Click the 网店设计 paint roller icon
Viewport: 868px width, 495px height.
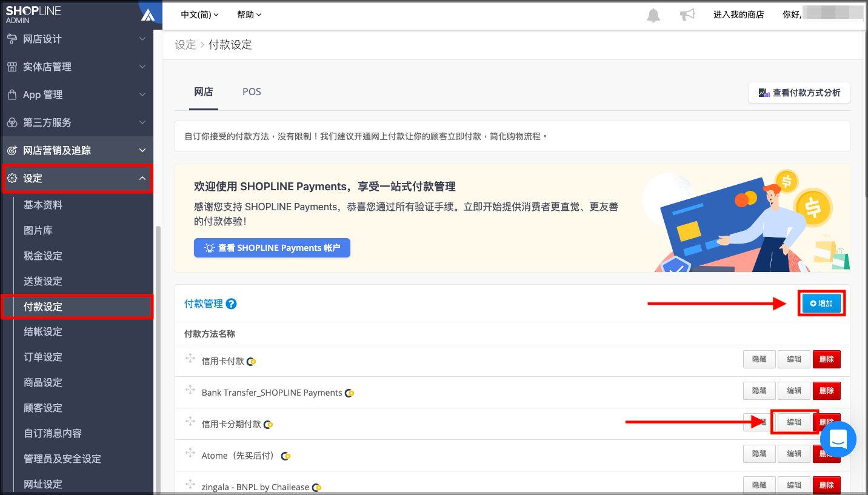12,39
